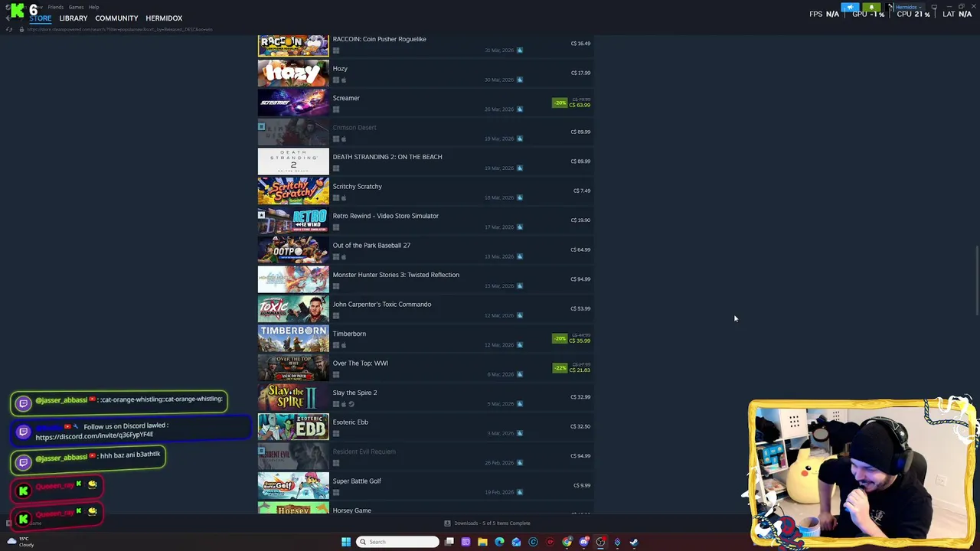
Task: Launch Microsoft Edge from the taskbar
Action: point(499,542)
